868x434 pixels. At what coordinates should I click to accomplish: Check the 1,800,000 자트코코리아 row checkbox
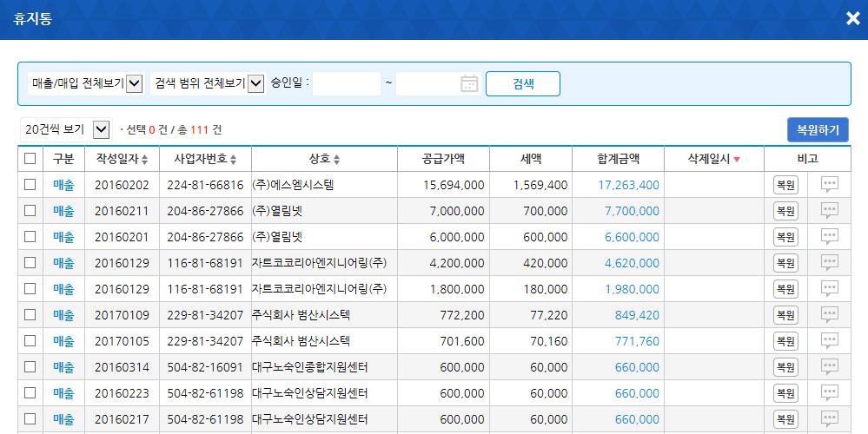click(x=30, y=288)
